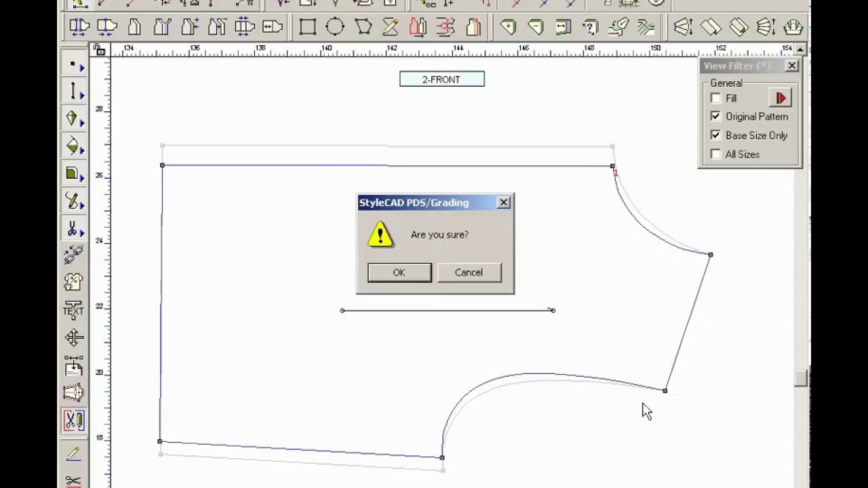Click the bodice with red seam line icon
Viewport: 868px width, 488px height.
[x=473, y=27]
